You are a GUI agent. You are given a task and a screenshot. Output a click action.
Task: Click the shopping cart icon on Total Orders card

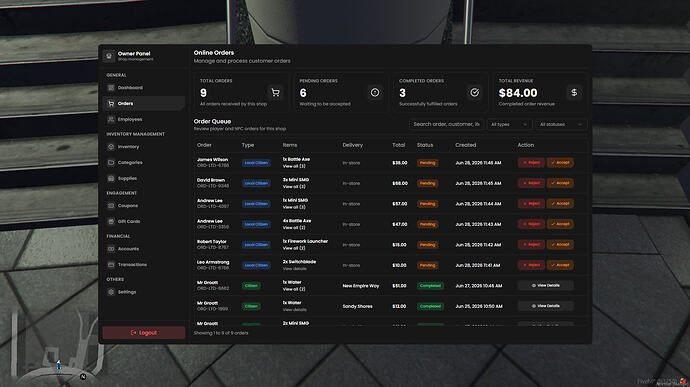[275, 92]
